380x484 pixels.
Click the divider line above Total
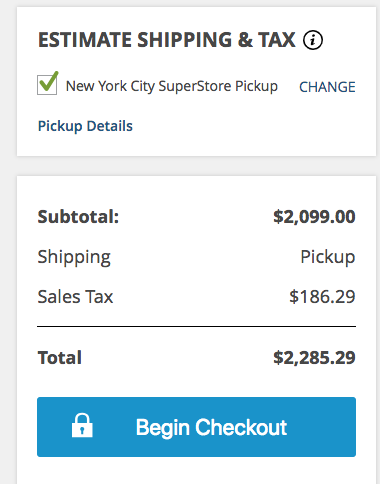(196, 327)
